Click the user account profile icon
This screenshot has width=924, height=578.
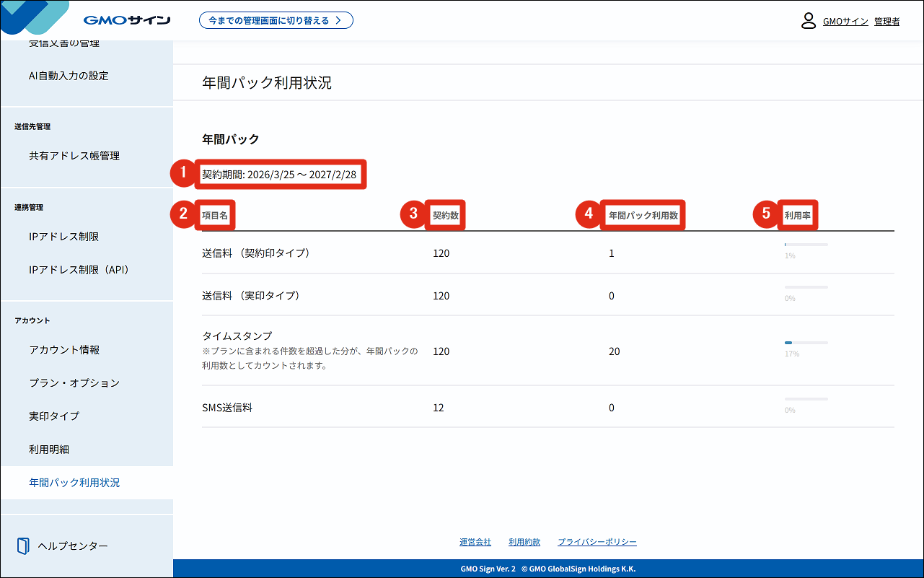tap(809, 21)
